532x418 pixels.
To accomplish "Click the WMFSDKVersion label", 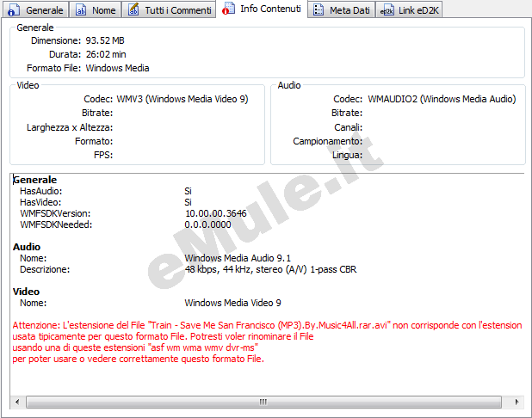I will coord(55,213).
